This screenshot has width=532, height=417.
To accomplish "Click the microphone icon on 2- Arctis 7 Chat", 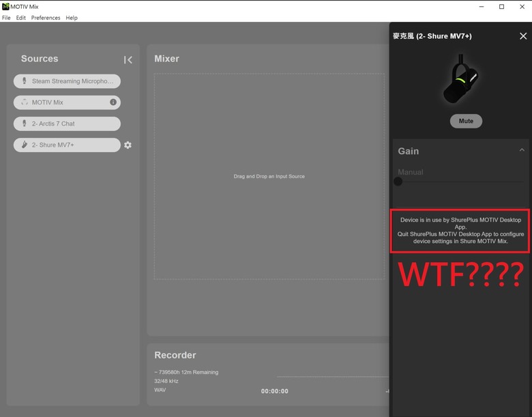I will point(24,124).
